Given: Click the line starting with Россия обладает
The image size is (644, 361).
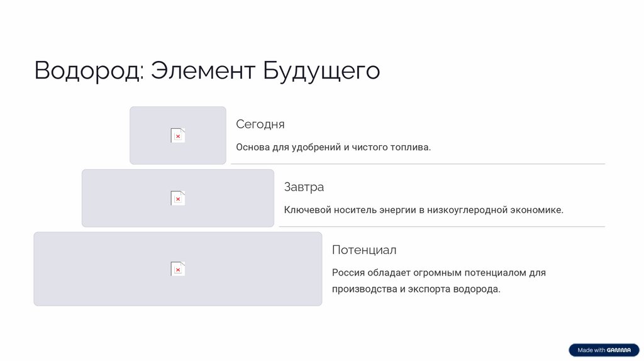Looking at the screenshot, I should click(438, 273).
